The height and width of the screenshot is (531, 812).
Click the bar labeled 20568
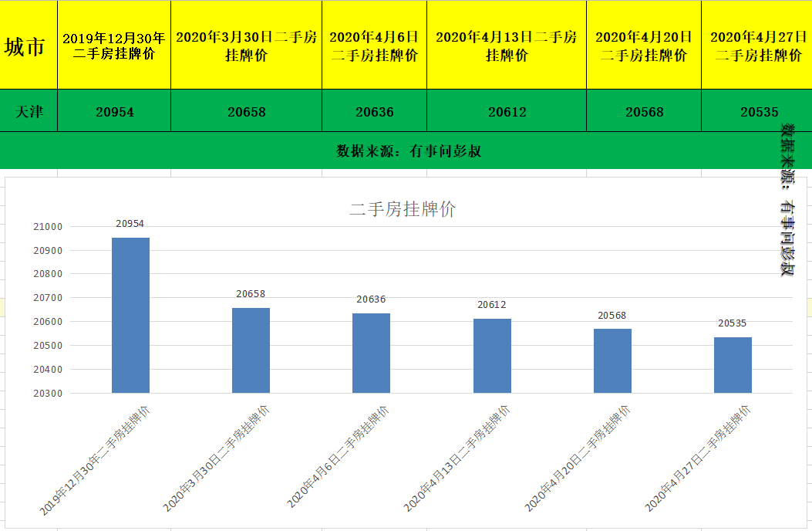[x=612, y=359]
